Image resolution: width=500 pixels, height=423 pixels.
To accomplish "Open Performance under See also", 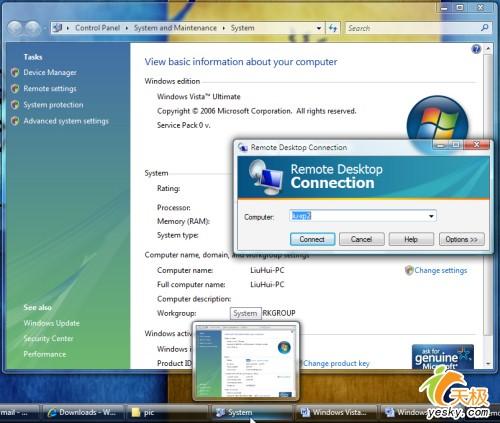I will click(45, 354).
